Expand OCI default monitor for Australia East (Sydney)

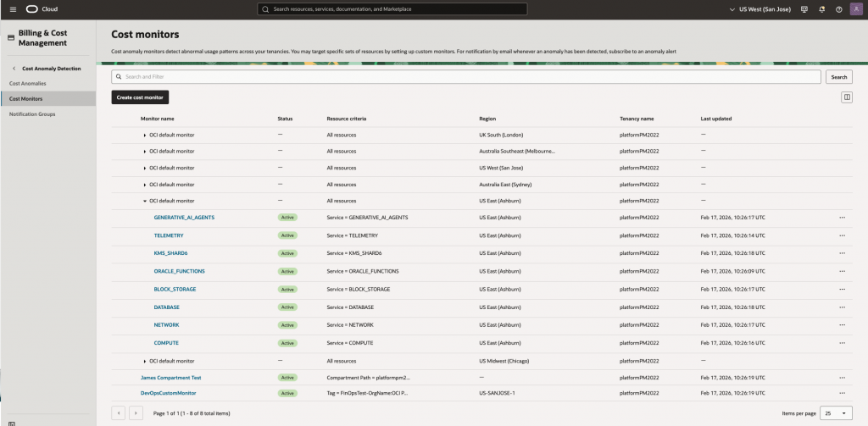(145, 185)
